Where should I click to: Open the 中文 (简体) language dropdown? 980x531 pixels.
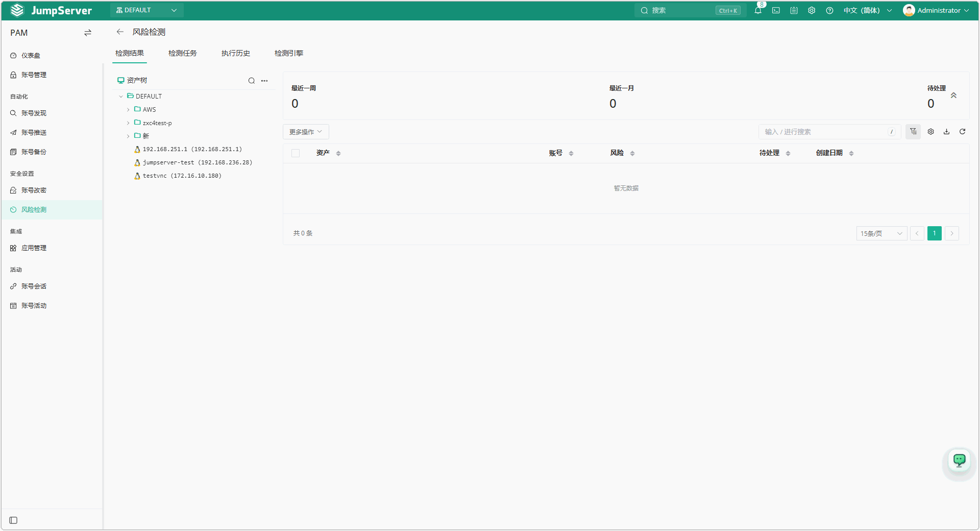[868, 10]
